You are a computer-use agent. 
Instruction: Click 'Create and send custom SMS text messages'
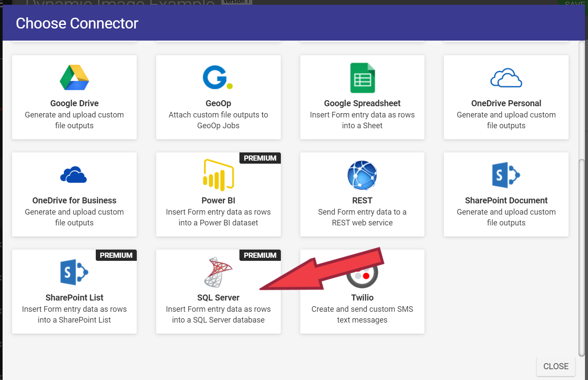point(362,314)
